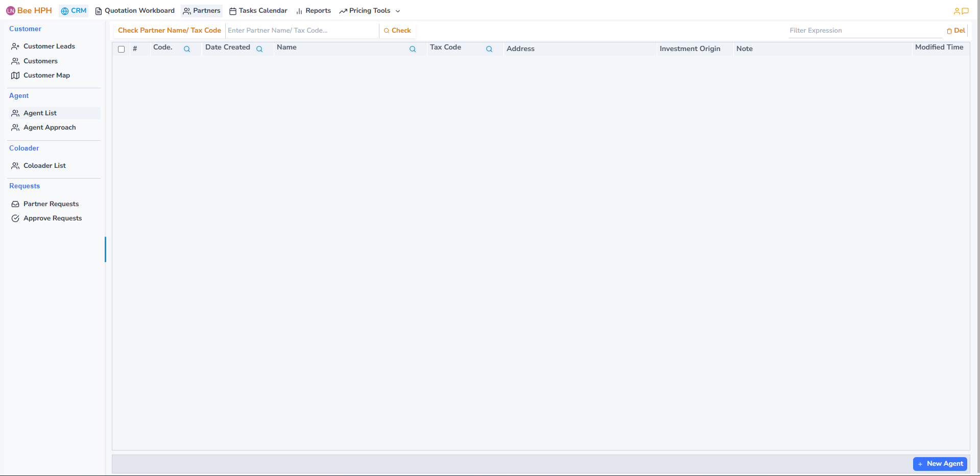Viewport: 980px width, 476px height.
Task: Open Approve Requests in the sidebar
Action: (52, 218)
